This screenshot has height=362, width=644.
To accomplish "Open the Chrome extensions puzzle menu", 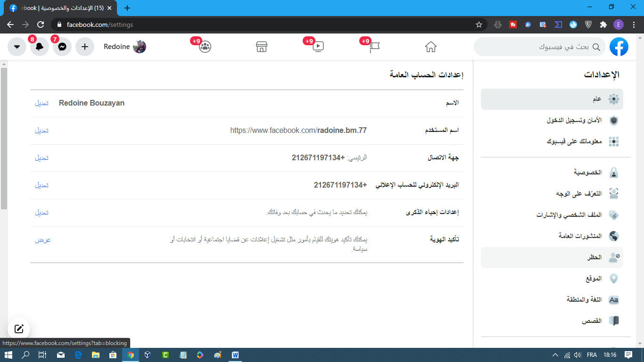I will point(603,25).
